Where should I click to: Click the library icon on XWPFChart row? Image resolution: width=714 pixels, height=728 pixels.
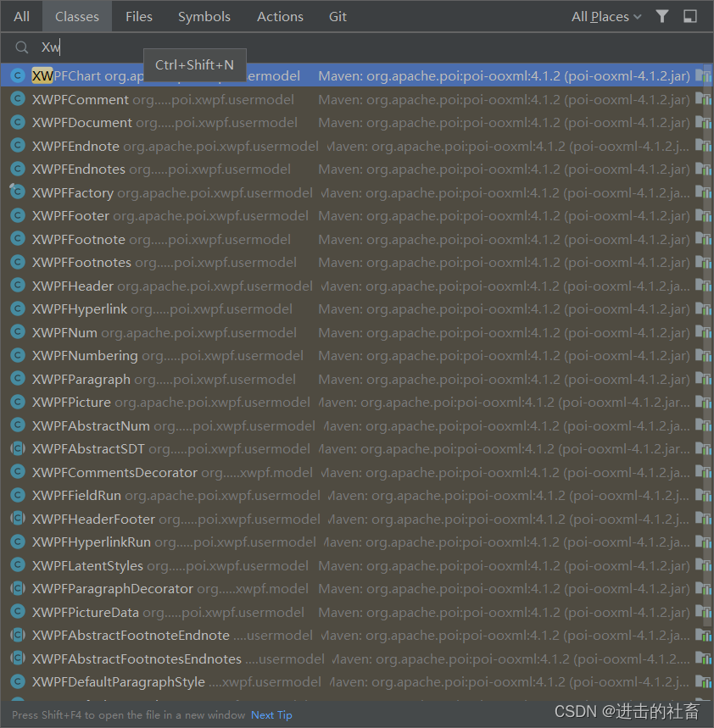[703, 75]
